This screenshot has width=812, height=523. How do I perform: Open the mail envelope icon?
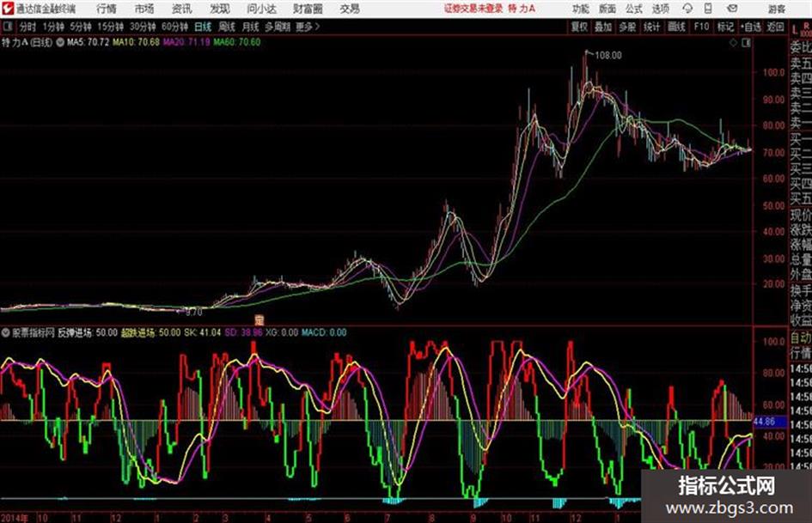(x=732, y=9)
